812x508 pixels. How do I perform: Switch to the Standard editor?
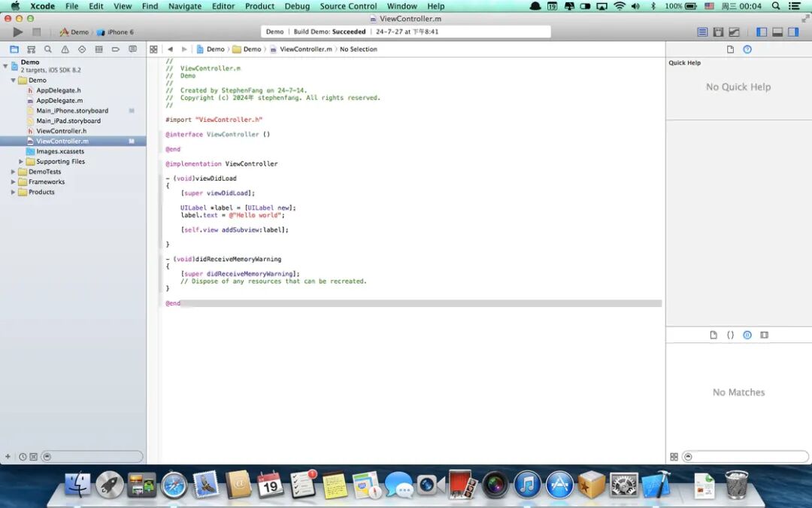point(702,32)
